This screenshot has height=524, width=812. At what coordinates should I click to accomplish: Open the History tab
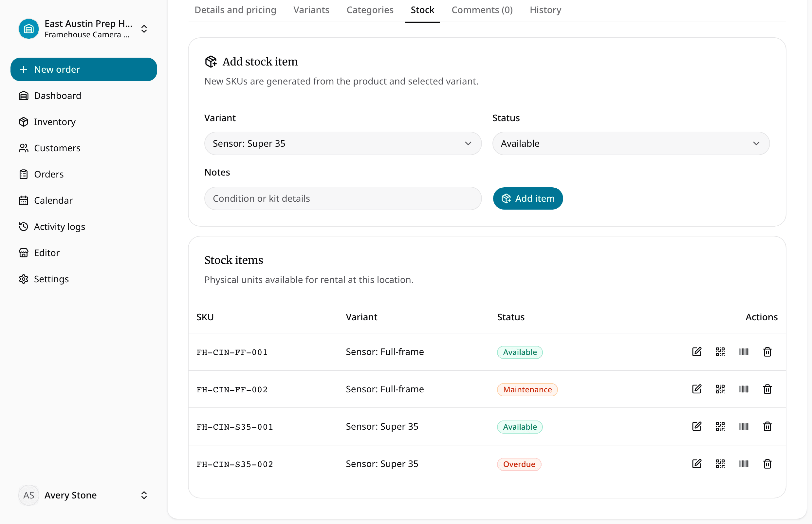pos(545,10)
